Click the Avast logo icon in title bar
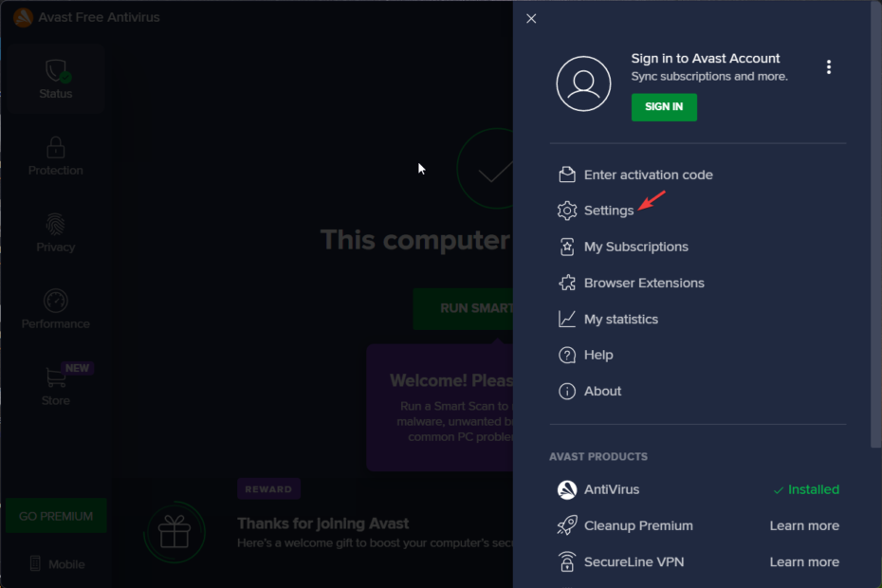882x588 pixels. click(x=23, y=17)
